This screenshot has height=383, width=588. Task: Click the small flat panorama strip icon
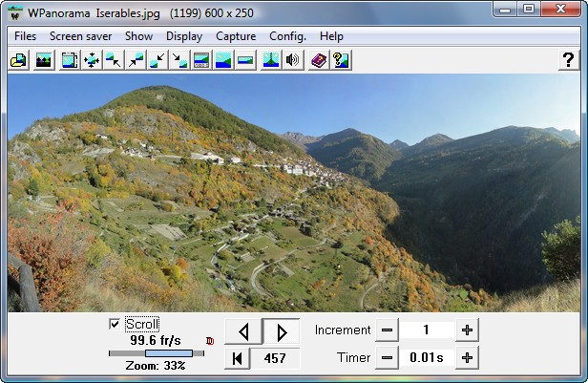(x=245, y=60)
